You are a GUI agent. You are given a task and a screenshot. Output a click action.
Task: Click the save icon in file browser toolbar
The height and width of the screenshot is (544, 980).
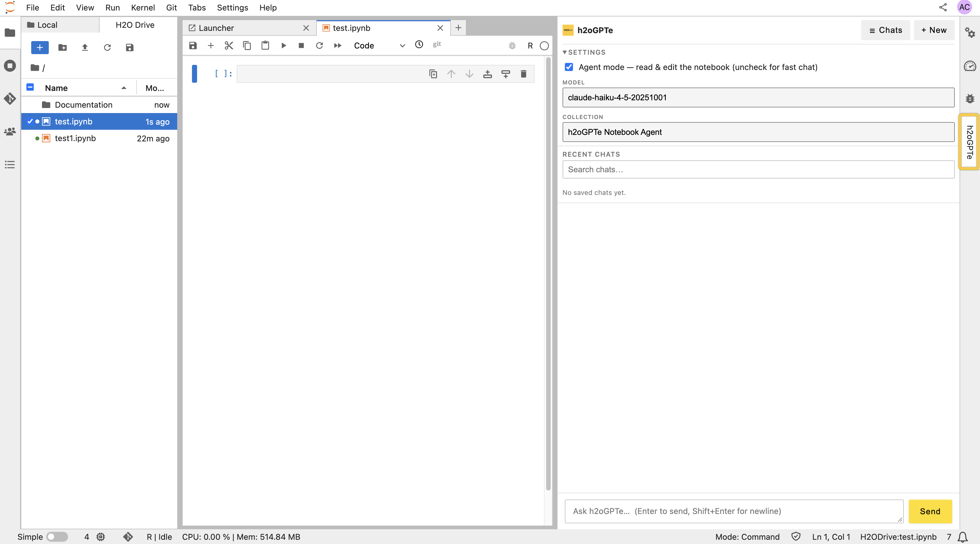coord(130,48)
